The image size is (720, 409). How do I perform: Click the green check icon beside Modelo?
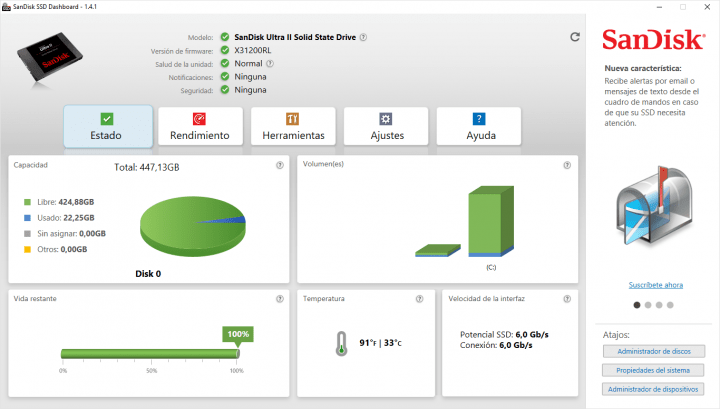(x=225, y=37)
